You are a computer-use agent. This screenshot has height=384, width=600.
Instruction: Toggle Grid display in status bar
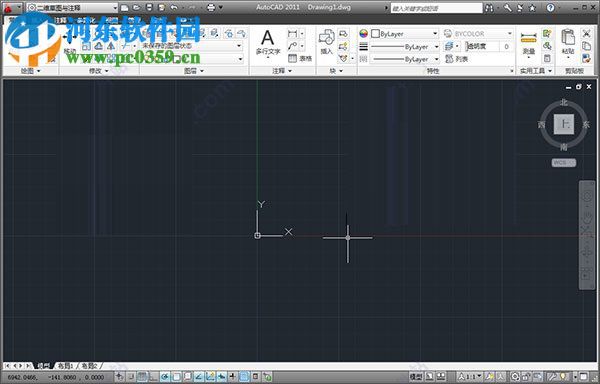[x=142, y=377]
